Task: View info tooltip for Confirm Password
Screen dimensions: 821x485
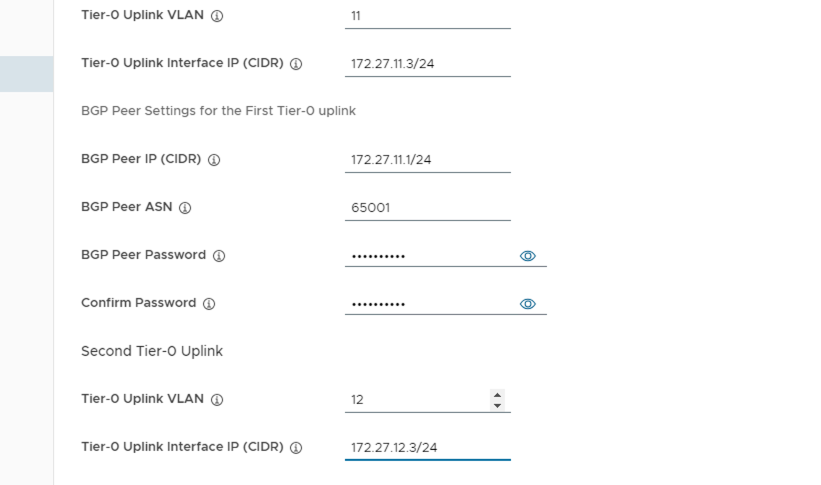Action: (x=209, y=304)
